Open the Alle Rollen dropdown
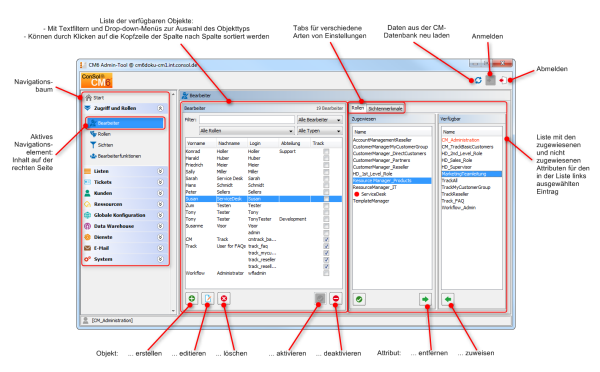 tap(247, 131)
